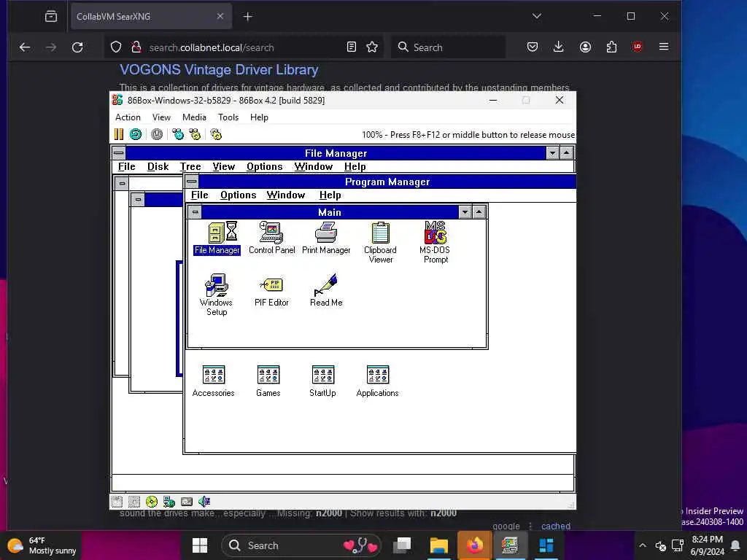Open Program Manager's control-menu box
Screen dimensions: 747x560
tap(192, 182)
